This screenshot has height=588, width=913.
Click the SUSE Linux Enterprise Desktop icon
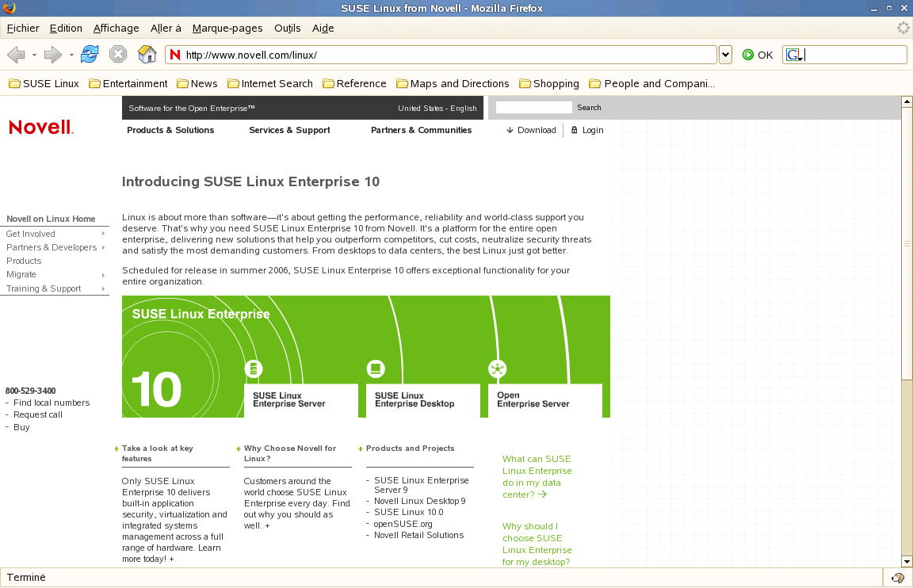tap(376, 368)
